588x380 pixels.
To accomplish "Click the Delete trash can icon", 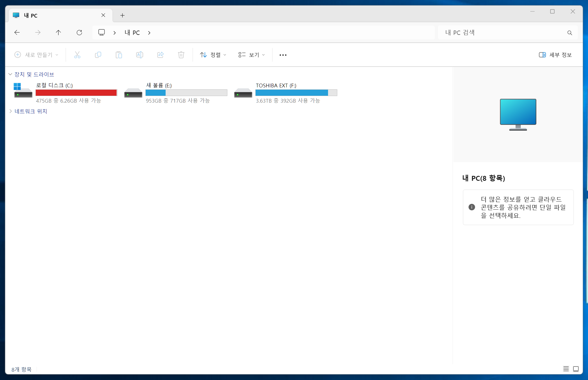I will [181, 55].
